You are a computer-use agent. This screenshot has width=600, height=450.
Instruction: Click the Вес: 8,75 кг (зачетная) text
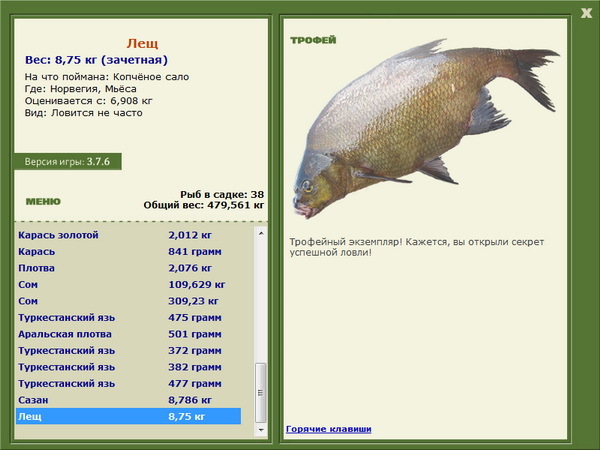(x=96, y=60)
